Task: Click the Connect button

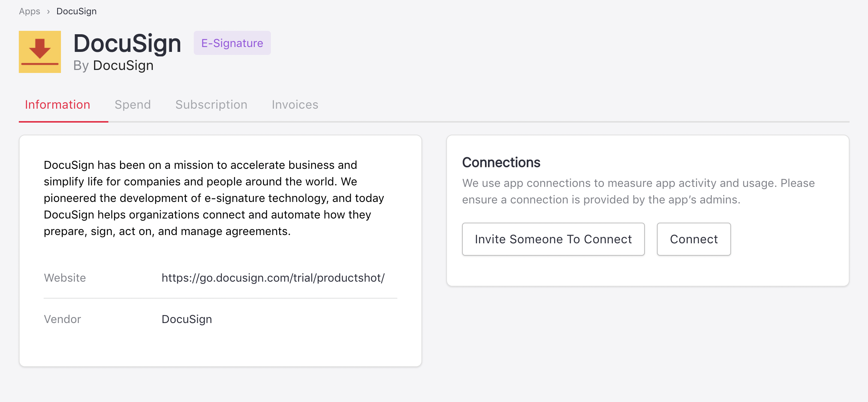Action: pos(694,239)
